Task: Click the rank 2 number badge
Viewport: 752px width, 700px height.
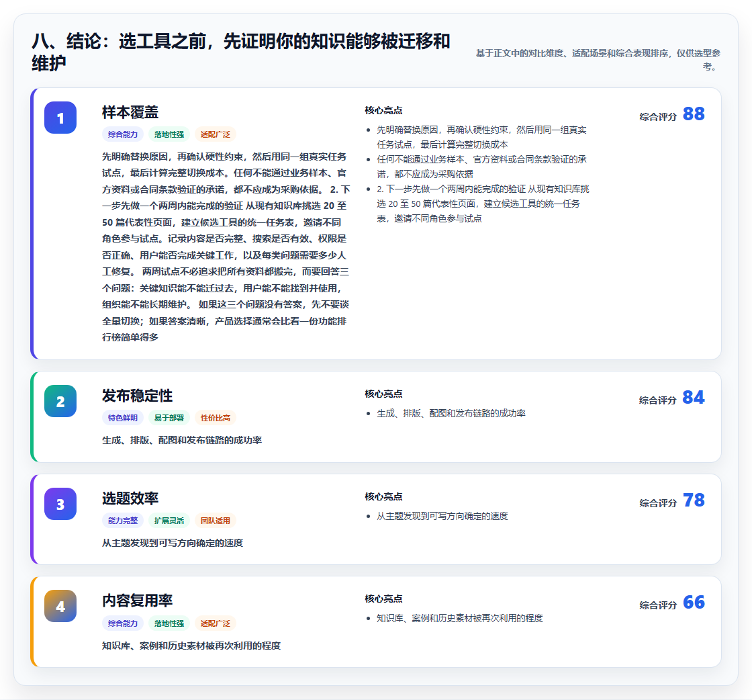Action: tap(60, 401)
